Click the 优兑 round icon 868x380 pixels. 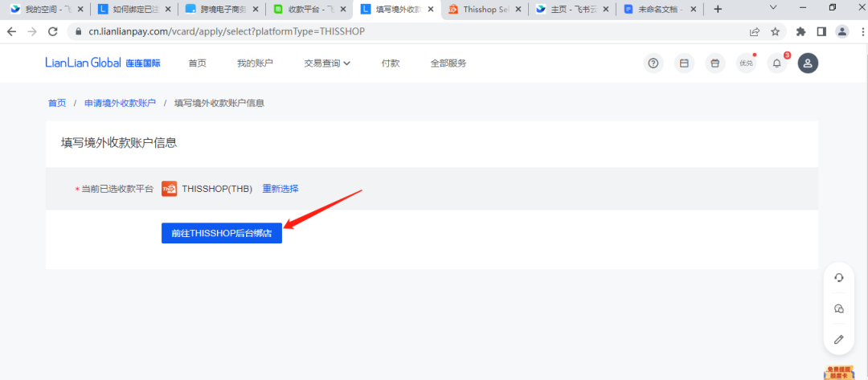point(746,63)
